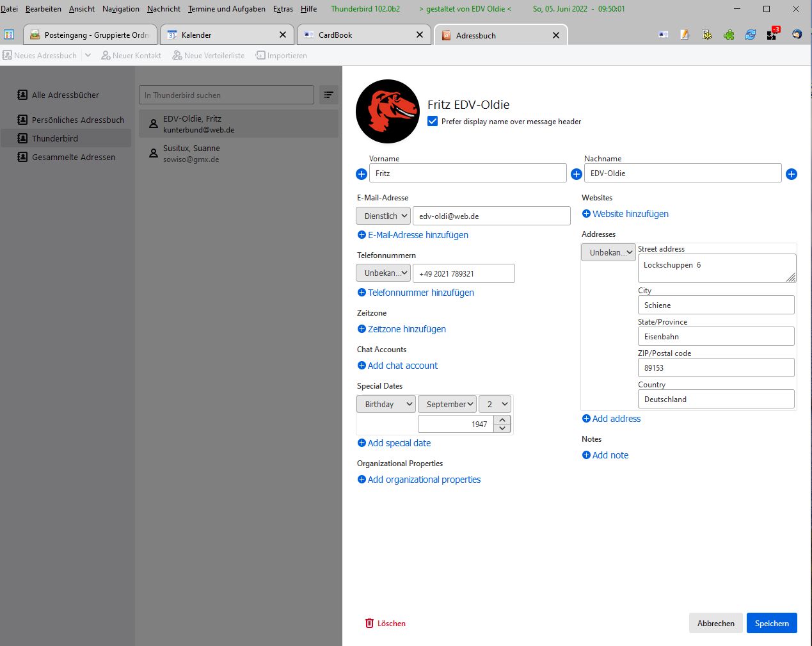Toggle Prefer display name over message header
Image resolution: width=812 pixels, height=646 pixels.
click(433, 121)
